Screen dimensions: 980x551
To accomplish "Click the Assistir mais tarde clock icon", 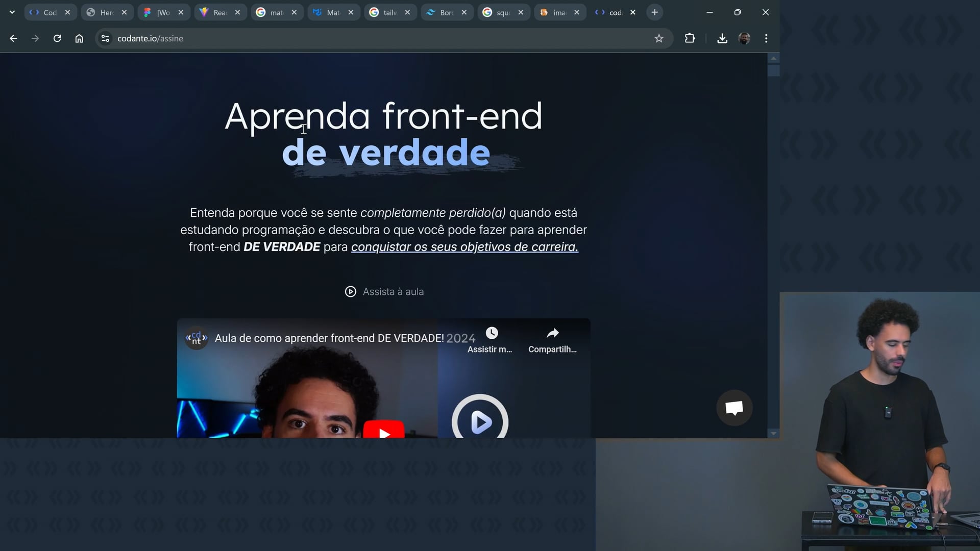I will 491,334.
